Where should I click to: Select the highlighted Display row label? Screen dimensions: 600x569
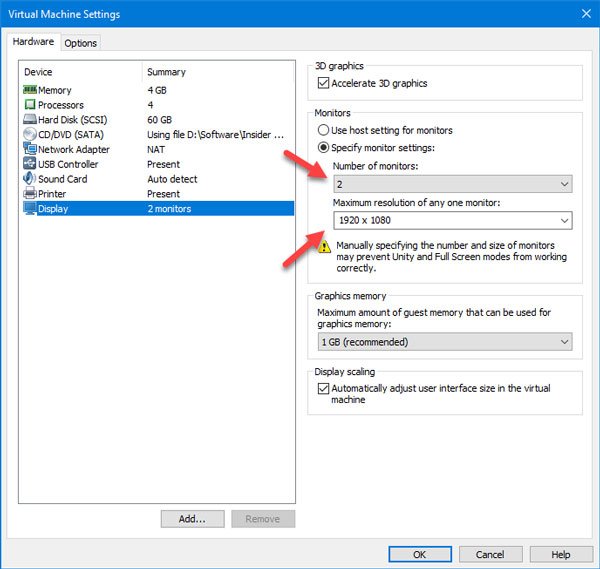click(53, 209)
